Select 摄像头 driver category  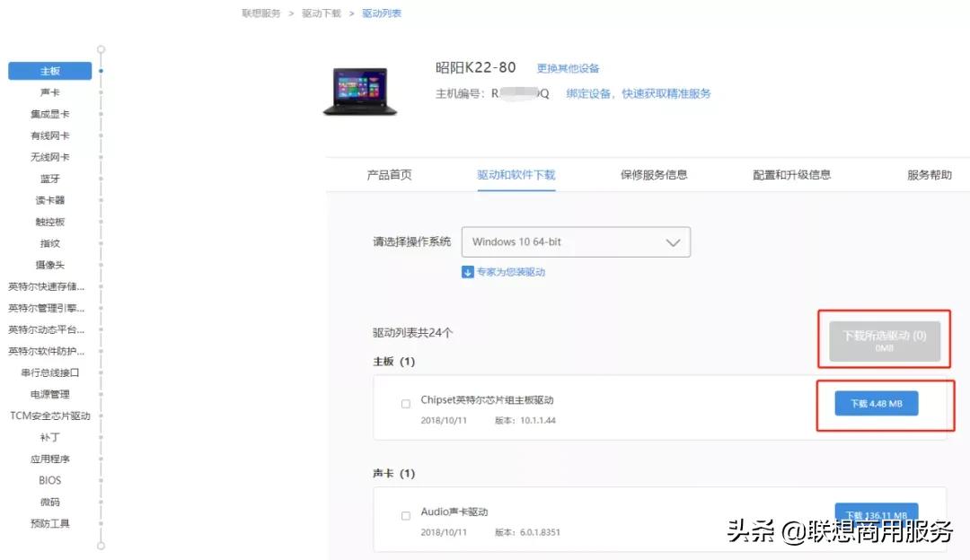[x=49, y=265]
